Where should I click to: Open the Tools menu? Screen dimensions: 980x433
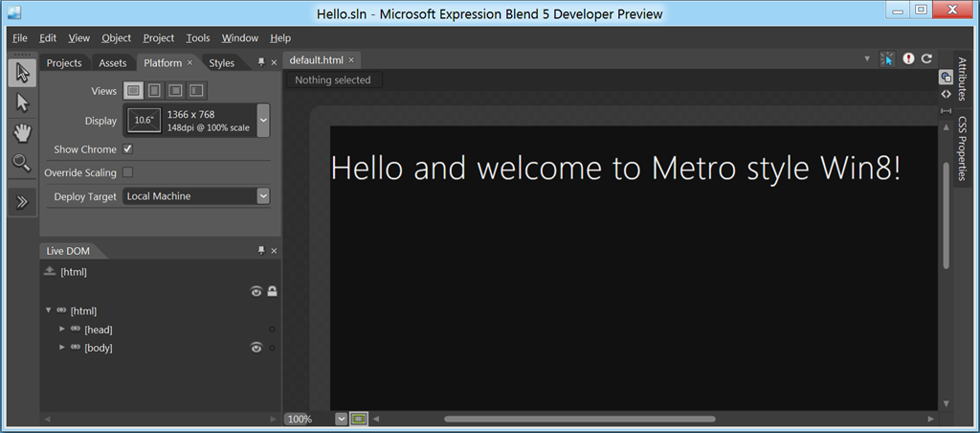click(x=198, y=38)
